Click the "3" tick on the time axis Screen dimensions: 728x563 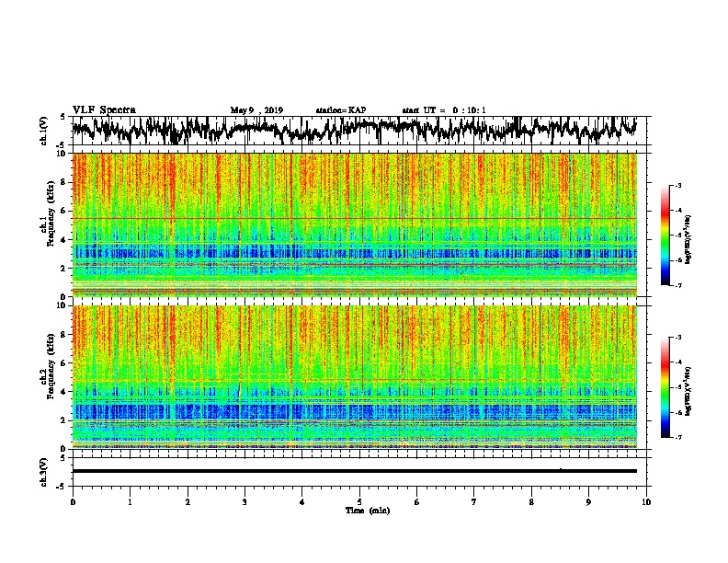(x=245, y=502)
